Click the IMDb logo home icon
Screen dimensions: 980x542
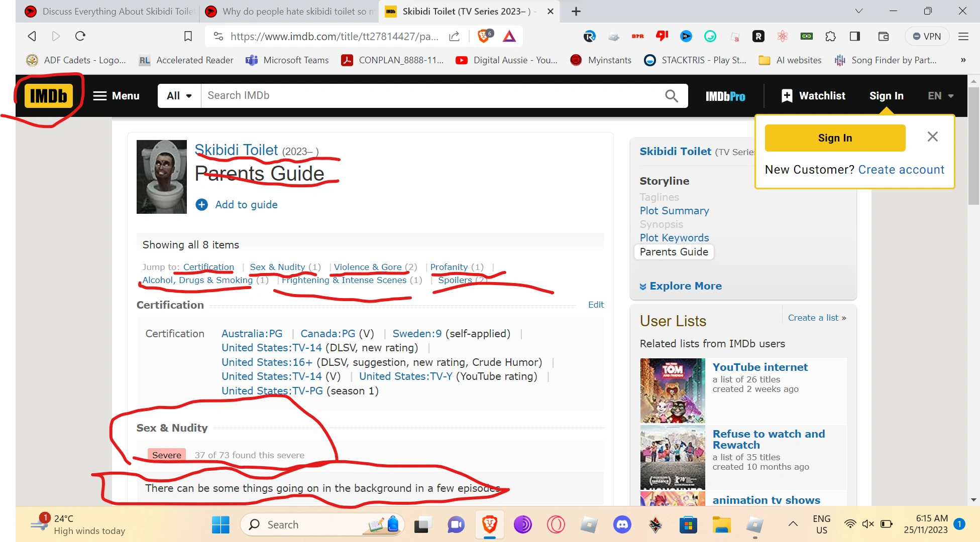(49, 95)
